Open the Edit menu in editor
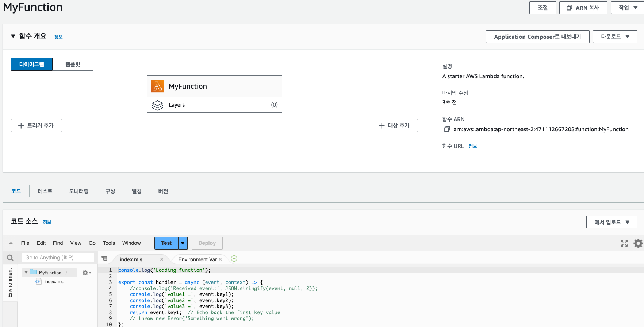Screen dimensions: 644x327 41,243
